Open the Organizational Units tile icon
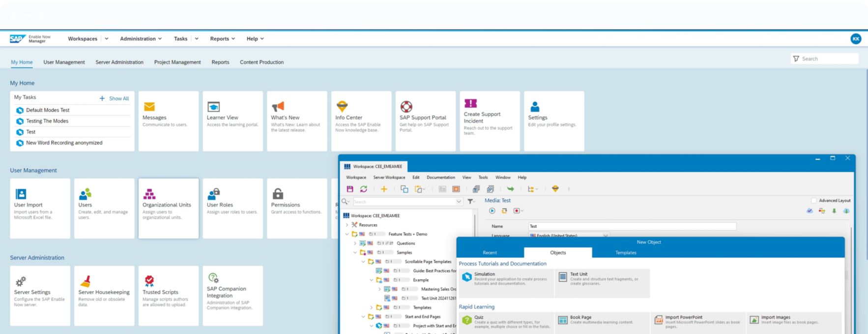Viewport: 868px width, 334px height. (149, 194)
